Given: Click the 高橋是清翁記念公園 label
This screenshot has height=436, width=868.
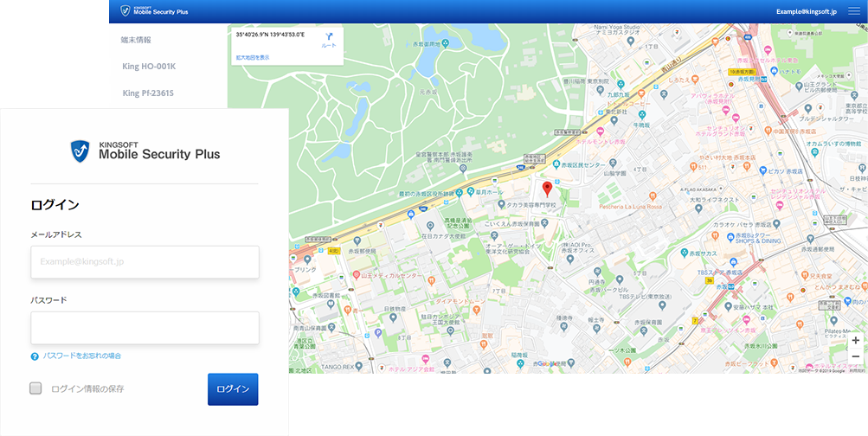Looking at the screenshot, I should tap(457, 222).
